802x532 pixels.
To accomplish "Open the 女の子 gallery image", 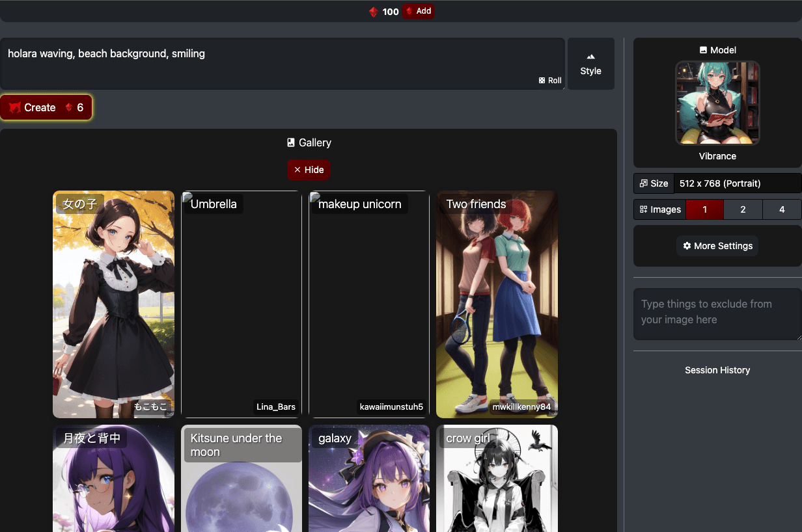I will [113, 304].
